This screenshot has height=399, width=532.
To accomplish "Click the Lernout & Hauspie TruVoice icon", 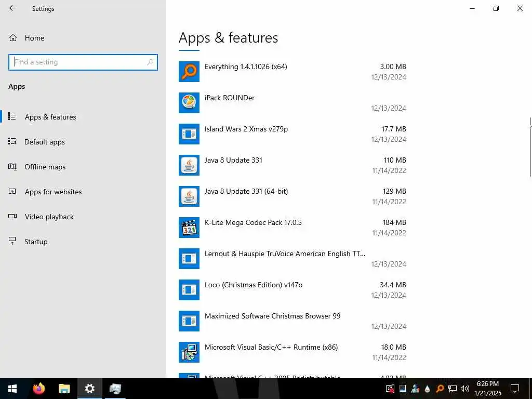I will 189,259.
